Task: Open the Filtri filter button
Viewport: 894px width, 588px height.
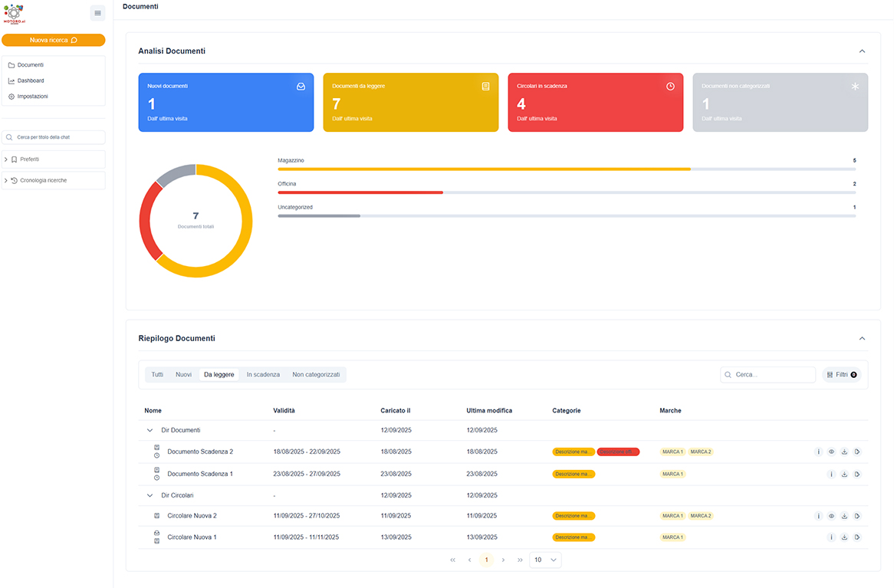Action: click(x=842, y=375)
